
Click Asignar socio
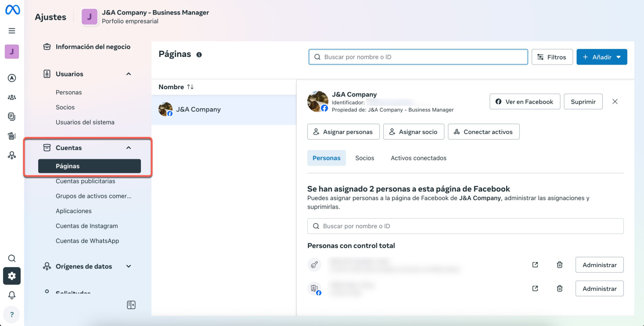(414, 132)
